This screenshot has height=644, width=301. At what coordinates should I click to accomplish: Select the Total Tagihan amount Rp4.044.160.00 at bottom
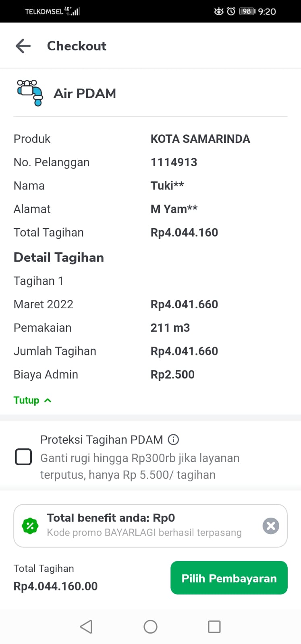56,586
